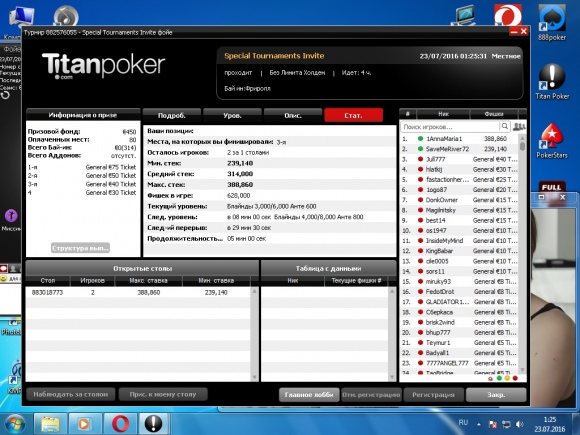Sort player list by Фишки column

point(494,114)
